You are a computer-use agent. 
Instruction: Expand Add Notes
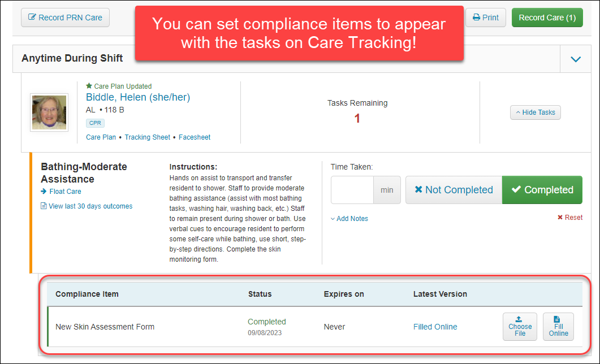(x=349, y=219)
